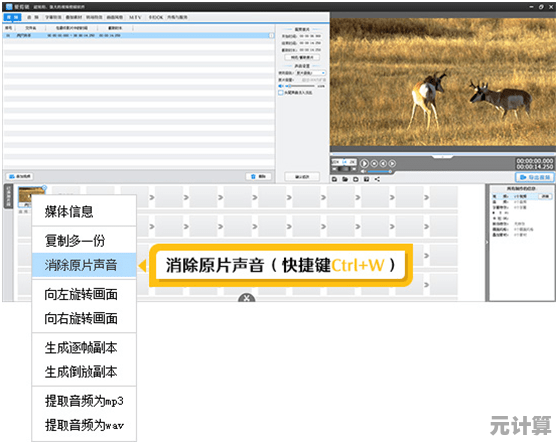
Task: Collapse the project info panel using its left edge arrow
Action: click(487, 242)
